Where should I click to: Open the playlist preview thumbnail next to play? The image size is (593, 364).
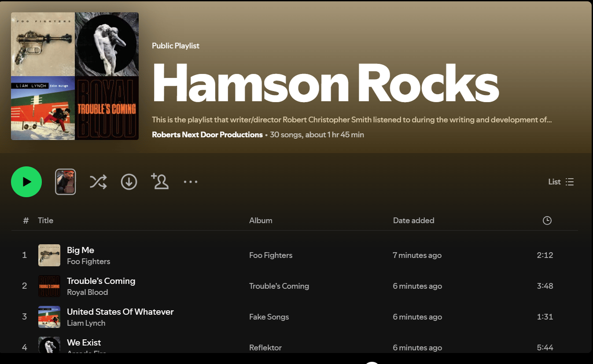click(66, 182)
